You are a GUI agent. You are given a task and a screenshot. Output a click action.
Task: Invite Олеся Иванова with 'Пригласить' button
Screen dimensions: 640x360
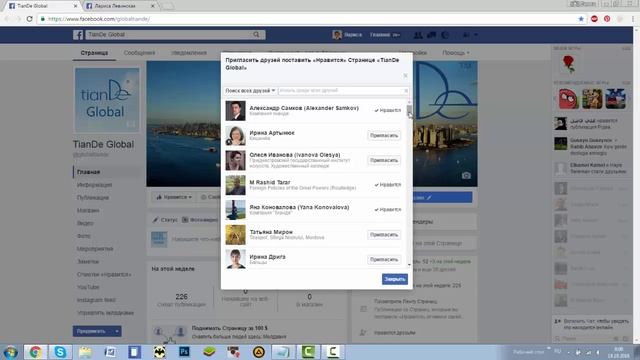point(384,160)
